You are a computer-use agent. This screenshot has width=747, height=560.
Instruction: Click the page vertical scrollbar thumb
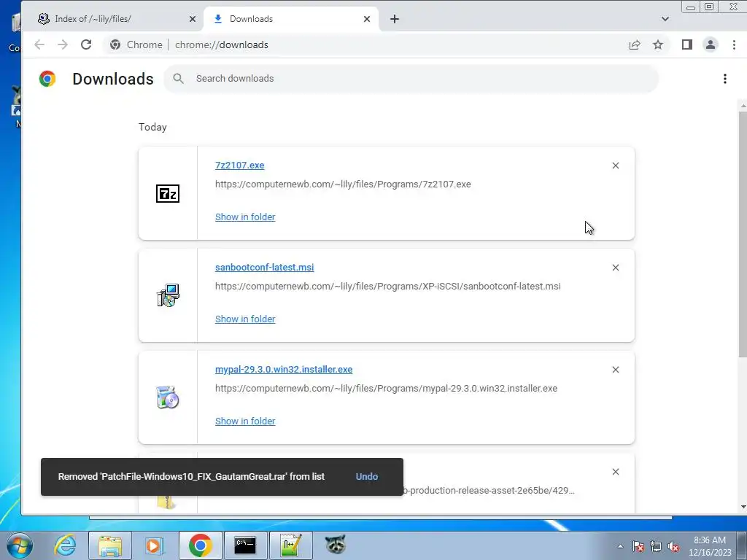click(x=743, y=233)
